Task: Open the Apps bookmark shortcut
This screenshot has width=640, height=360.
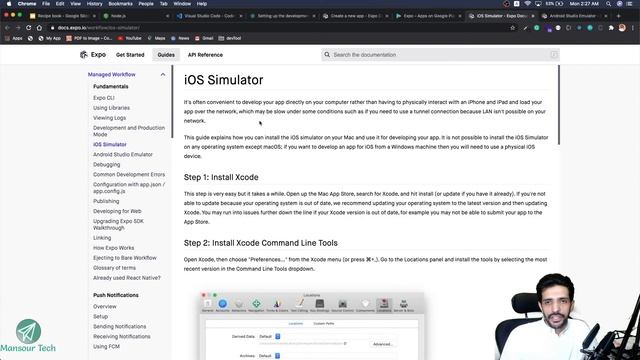Action: [x=13, y=38]
